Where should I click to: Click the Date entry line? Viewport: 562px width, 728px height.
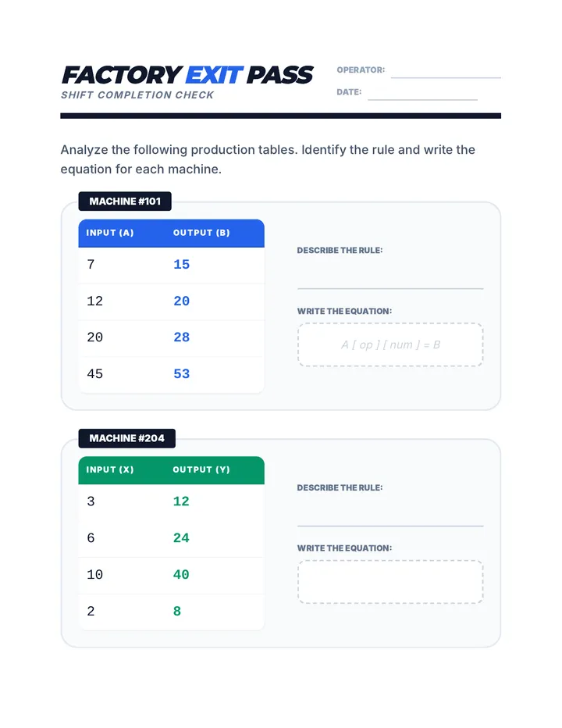tap(422, 99)
